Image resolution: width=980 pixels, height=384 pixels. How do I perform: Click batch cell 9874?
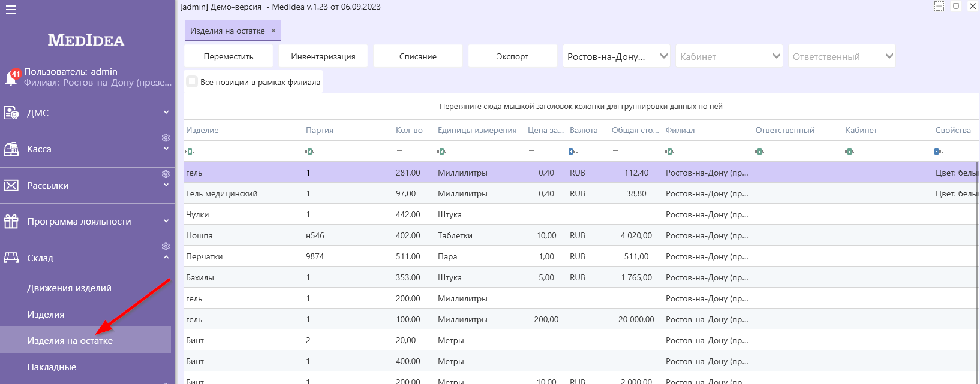[x=315, y=256]
